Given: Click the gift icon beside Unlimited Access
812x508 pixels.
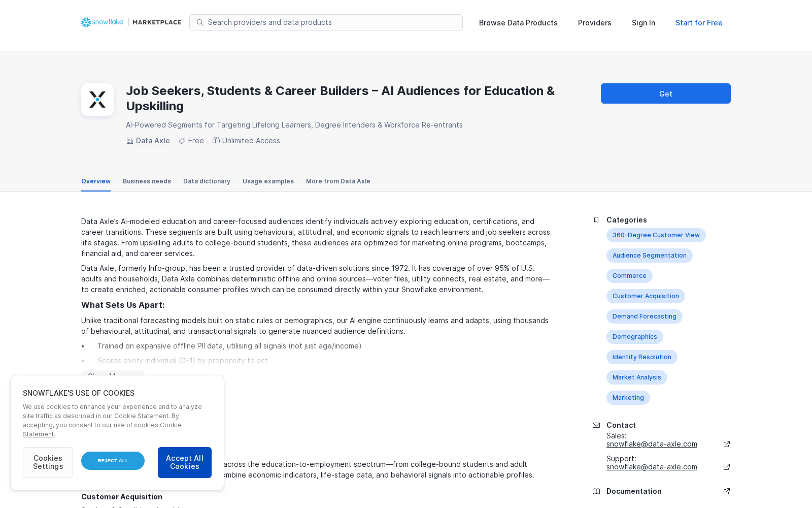Looking at the screenshot, I should click(216, 140).
